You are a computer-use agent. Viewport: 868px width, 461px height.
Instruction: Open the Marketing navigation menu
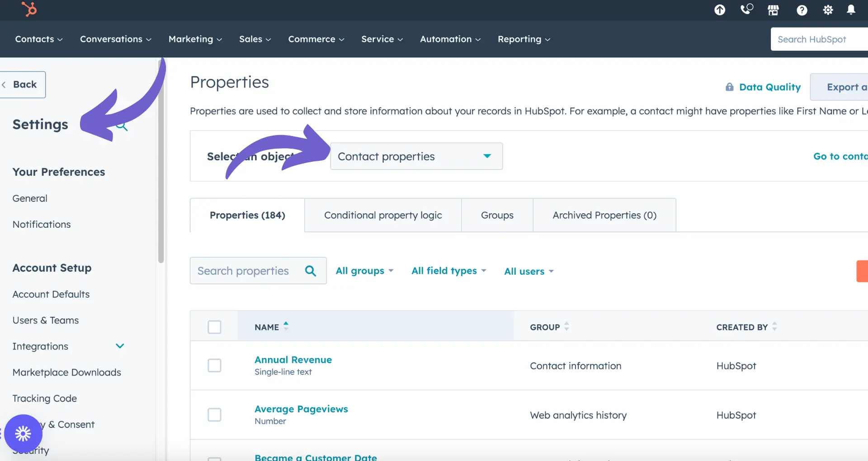click(x=195, y=39)
